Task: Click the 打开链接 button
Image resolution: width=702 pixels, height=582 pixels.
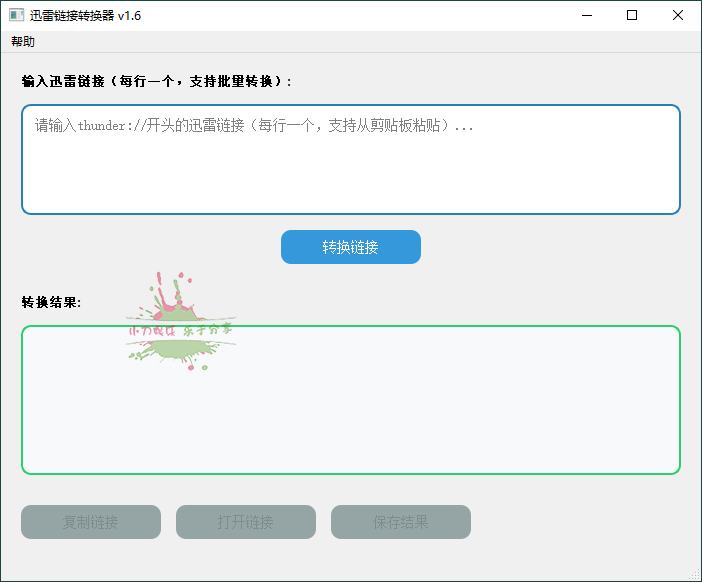Action: (246, 522)
